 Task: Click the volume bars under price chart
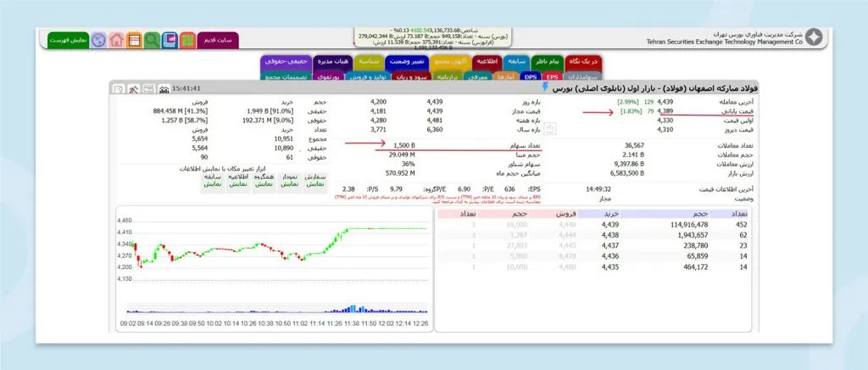[277, 309]
